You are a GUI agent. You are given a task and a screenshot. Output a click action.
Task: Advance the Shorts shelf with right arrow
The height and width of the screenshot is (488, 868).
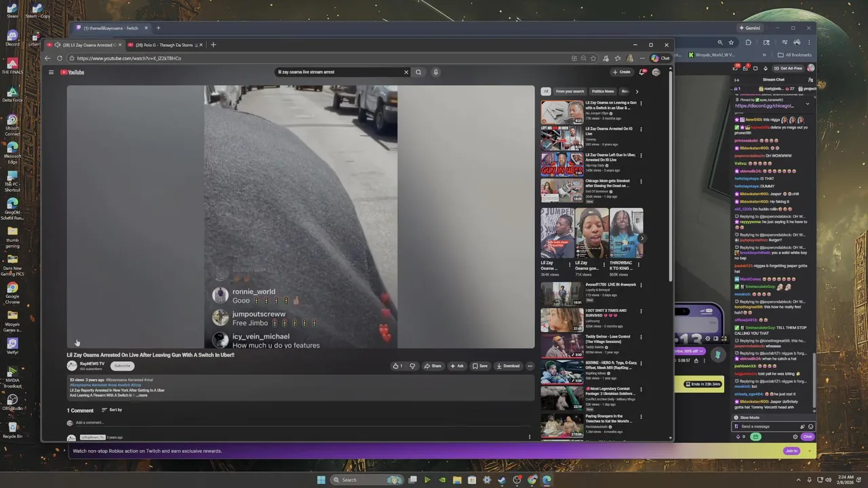pos(642,238)
